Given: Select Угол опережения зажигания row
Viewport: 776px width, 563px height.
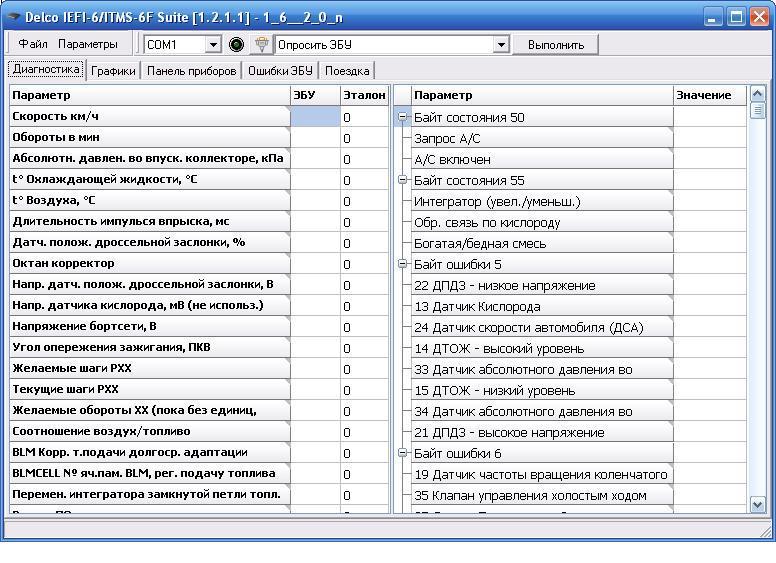Looking at the screenshot, I should [x=149, y=348].
